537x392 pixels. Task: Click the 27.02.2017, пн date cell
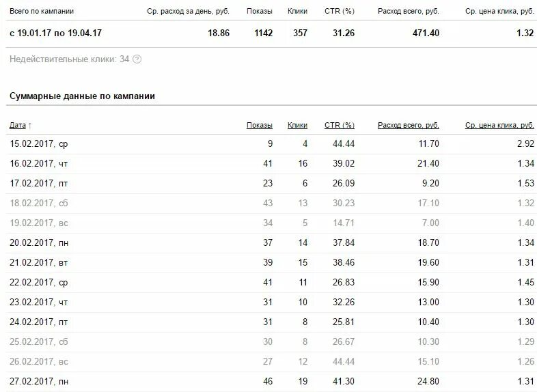click(39, 381)
